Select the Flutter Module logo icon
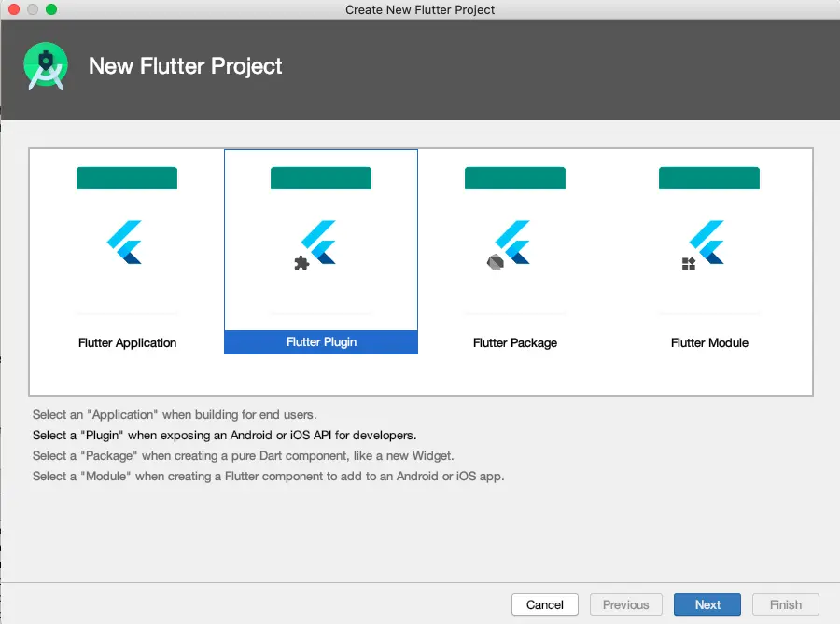 (703, 244)
